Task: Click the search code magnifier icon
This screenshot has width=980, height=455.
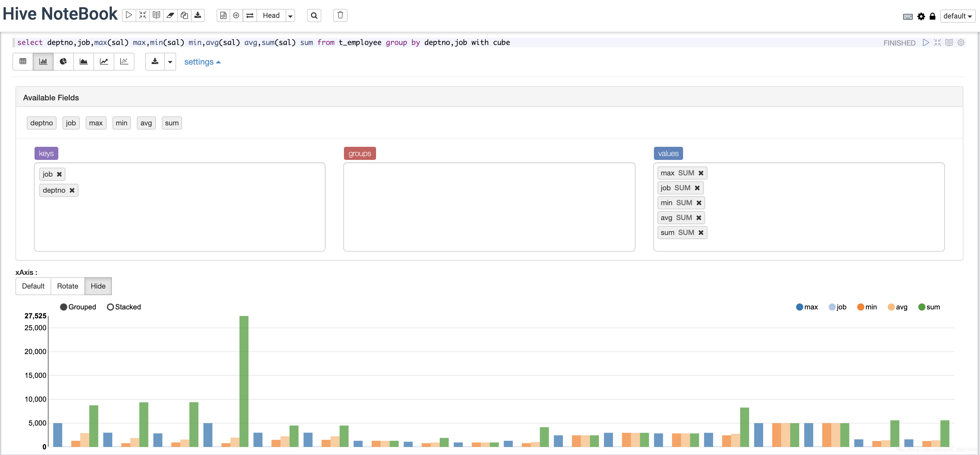Action: pos(314,15)
